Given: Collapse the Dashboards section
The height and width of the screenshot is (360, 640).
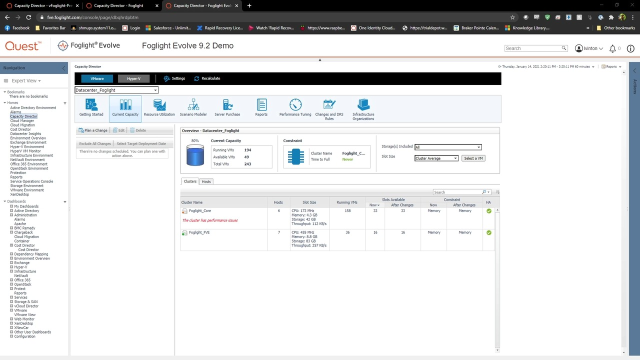Looking at the screenshot, I should click(5, 202).
